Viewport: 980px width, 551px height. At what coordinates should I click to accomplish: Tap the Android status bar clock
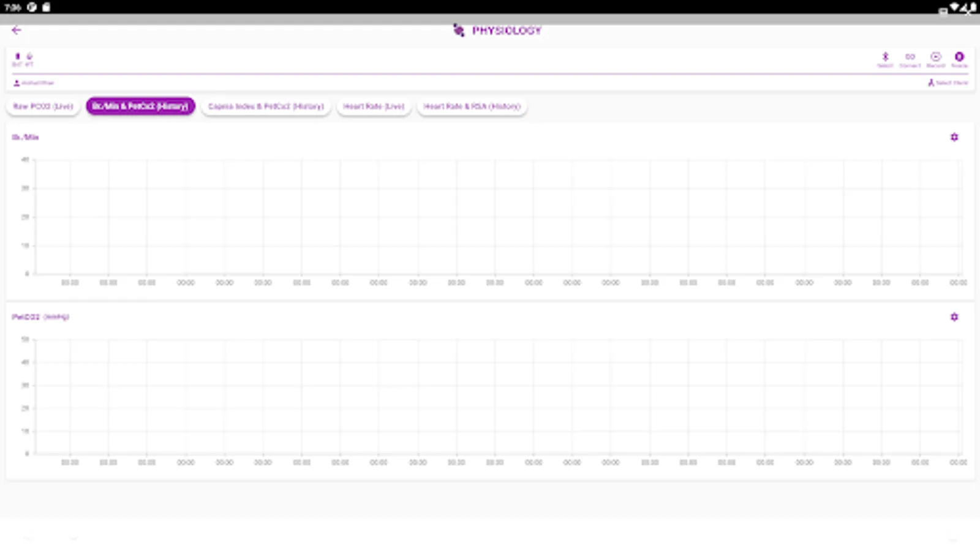[x=12, y=7]
